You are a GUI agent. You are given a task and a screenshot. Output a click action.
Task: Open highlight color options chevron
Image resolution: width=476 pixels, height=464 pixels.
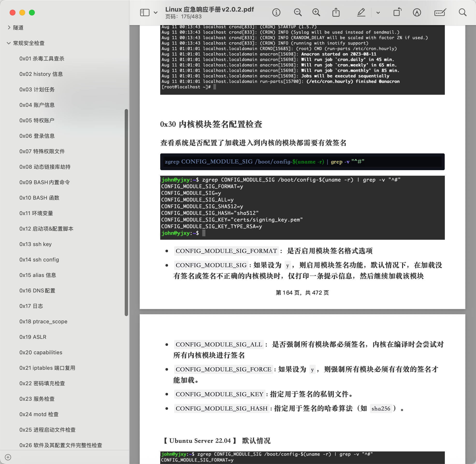[x=378, y=13]
